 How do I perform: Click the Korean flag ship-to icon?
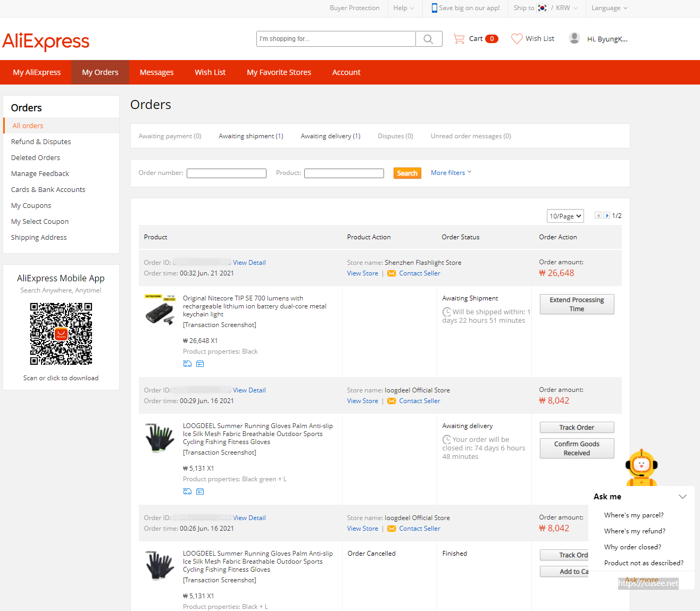[x=542, y=8]
